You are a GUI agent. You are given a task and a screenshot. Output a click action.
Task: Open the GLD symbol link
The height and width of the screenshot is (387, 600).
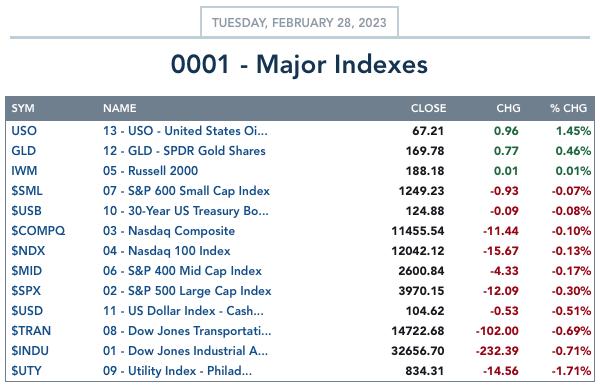[23, 151]
